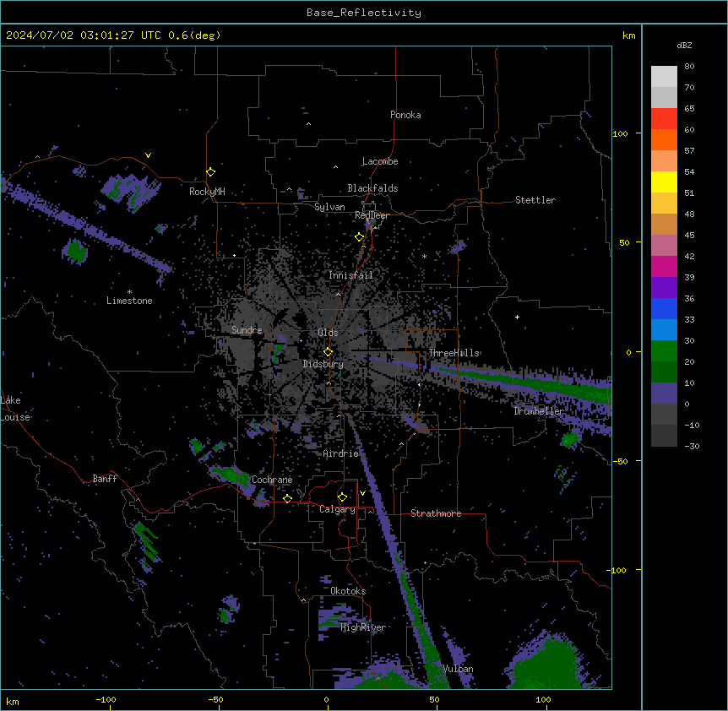Click the Okotoks label
Image resolution: width=728 pixels, height=711 pixels.
coord(348,591)
